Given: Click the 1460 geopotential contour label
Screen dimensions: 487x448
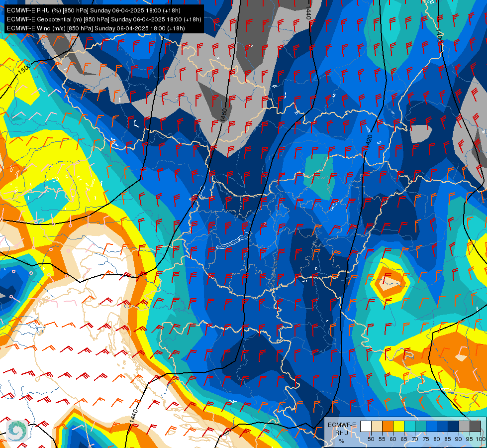Looking at the screenshot, I should pos(223,114).
